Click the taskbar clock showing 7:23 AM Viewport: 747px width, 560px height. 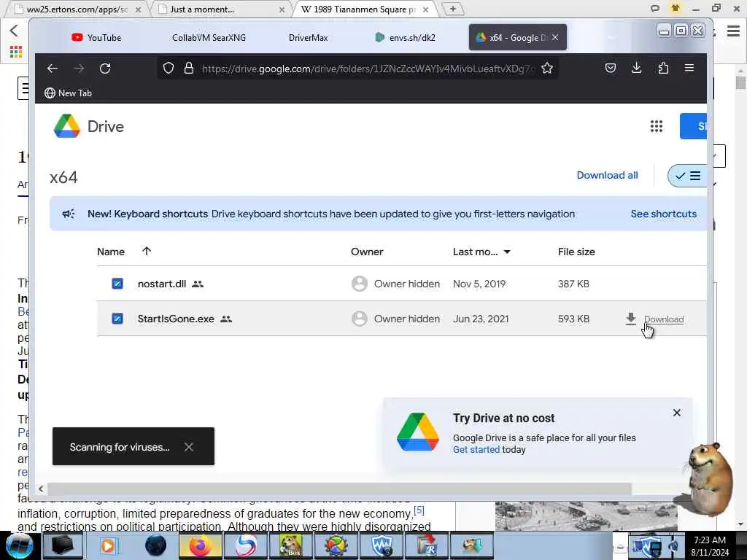709,545
